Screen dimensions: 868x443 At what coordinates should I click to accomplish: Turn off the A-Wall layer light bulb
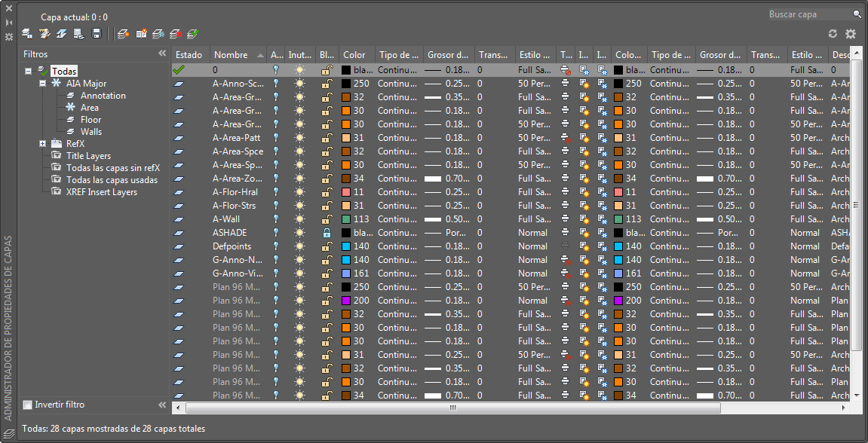pos(276,219)
